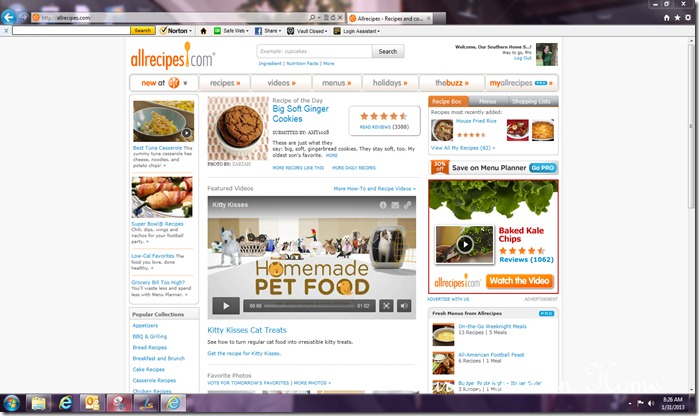Switch to the Menus tab in recipe box
This screenshot has width=699, height=416.
tap(487, 101)
